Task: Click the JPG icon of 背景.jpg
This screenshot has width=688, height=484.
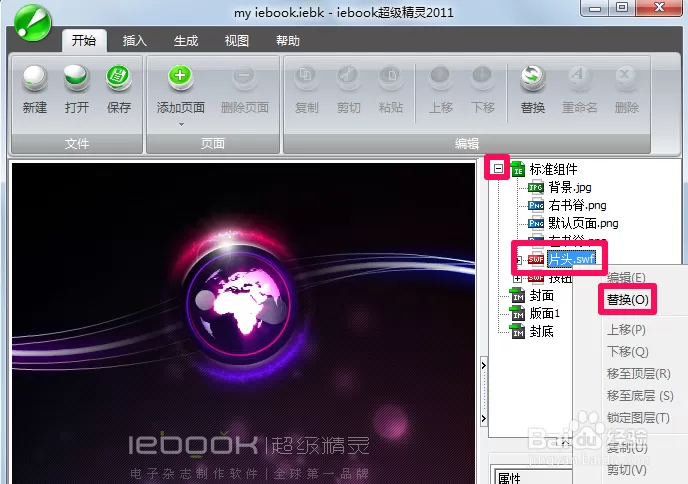Action: click(x=536, y=188)
